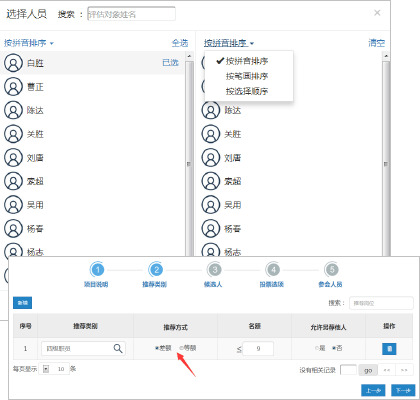Expand left panel 按拼音排序 dropdown
This screenshot has width=420, height=400.
(29, 43)
